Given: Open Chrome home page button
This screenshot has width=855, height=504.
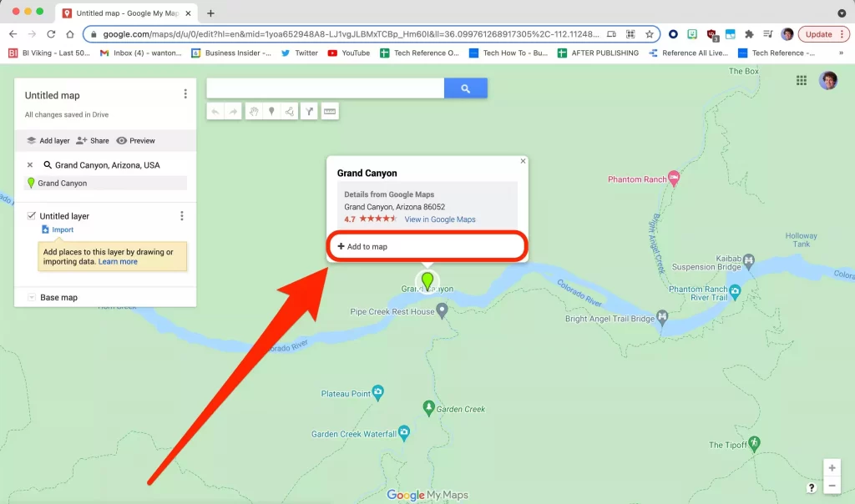Looking at the screenshot, I should (70, 34).
